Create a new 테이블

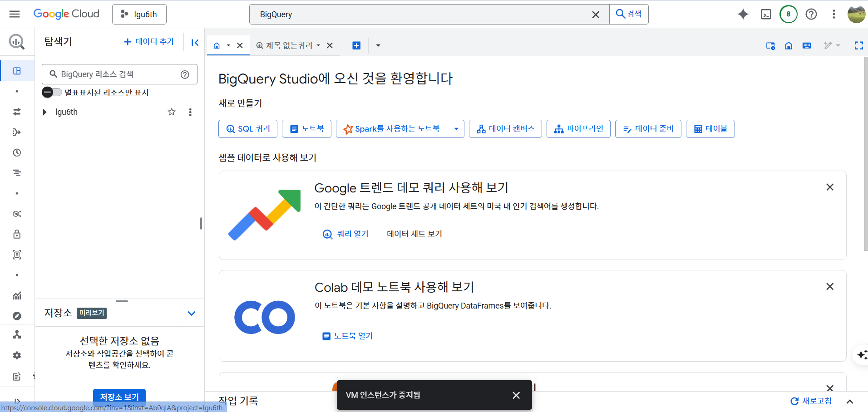(x=710, y=129)
